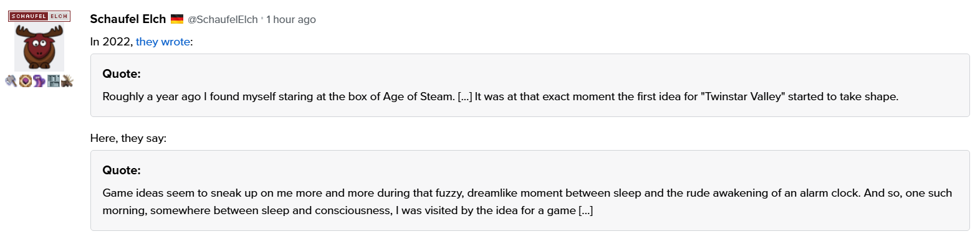The height and width of the screenshot is (244, 980).
Task: Follow the 'they wrote' hyperlink
Action: [163, 42]
